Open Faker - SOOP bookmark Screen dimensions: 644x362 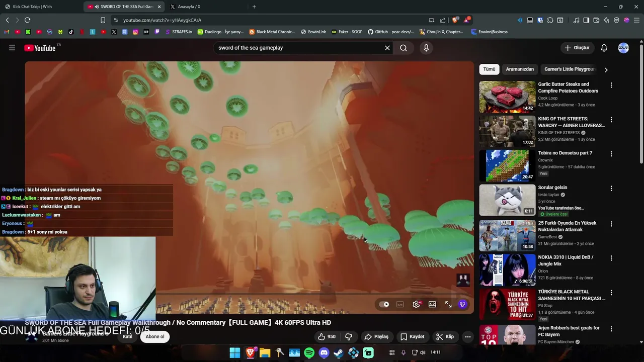[347, 32]
